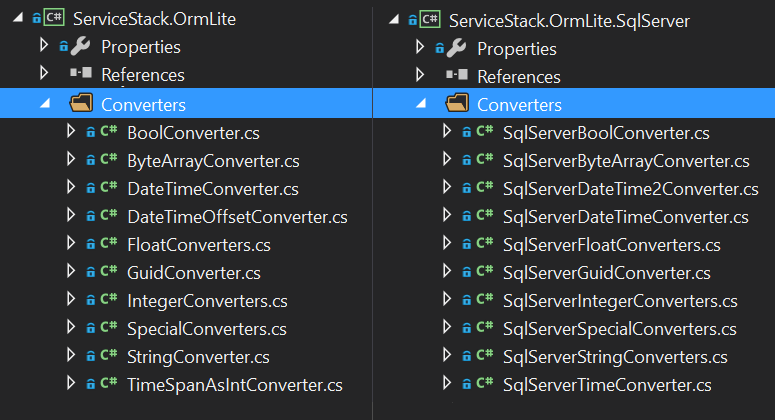Click the C# file icon of SpecialConverters.cs
This screenshot has width=775, height=420.
point(109,328)
